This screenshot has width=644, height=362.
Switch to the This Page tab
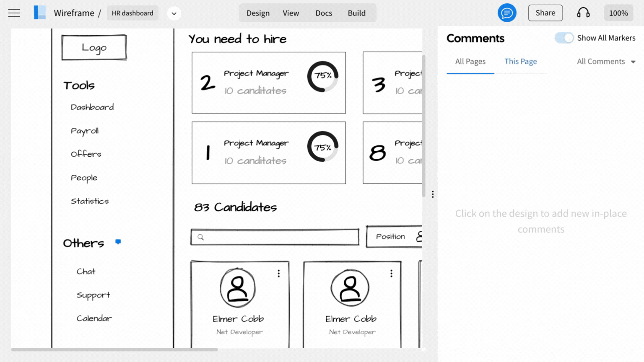coord(520,62)
